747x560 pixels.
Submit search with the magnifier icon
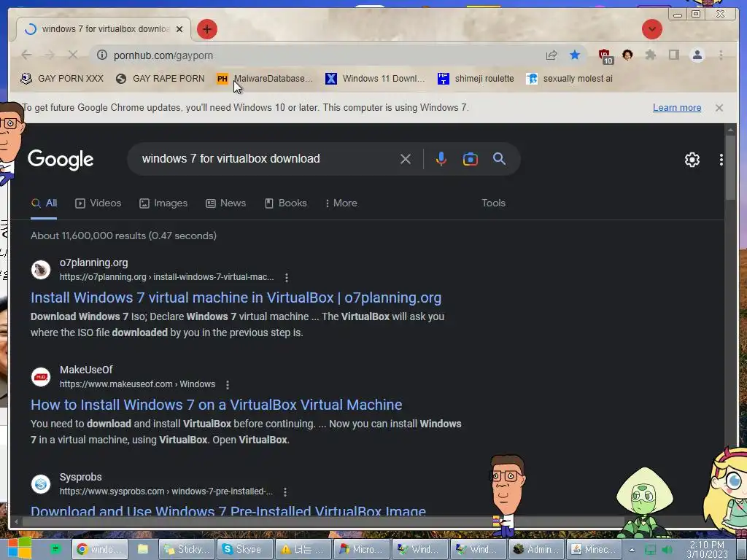point(499,158)
